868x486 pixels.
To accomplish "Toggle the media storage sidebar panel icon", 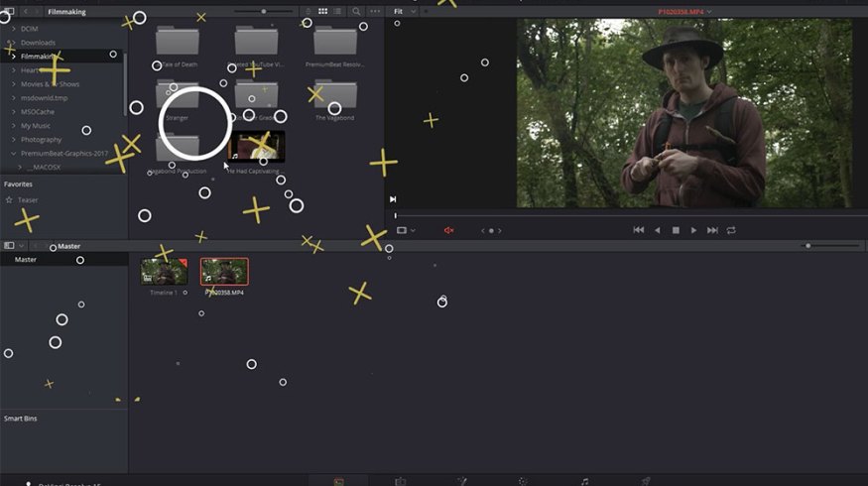I will 9,11.
